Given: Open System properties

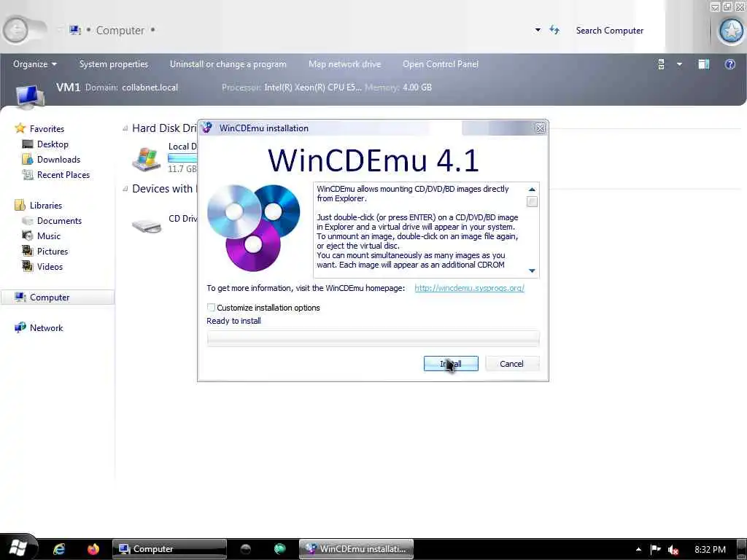Looking at the screenshot, I should [113, 64].
